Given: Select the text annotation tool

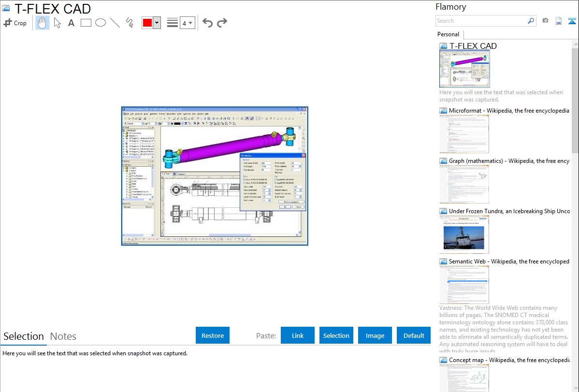Looking at the screenshot, I should click(71, 23).
